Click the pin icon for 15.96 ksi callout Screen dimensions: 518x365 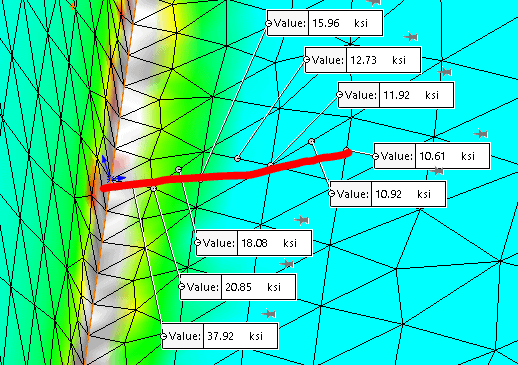(374, 2)
